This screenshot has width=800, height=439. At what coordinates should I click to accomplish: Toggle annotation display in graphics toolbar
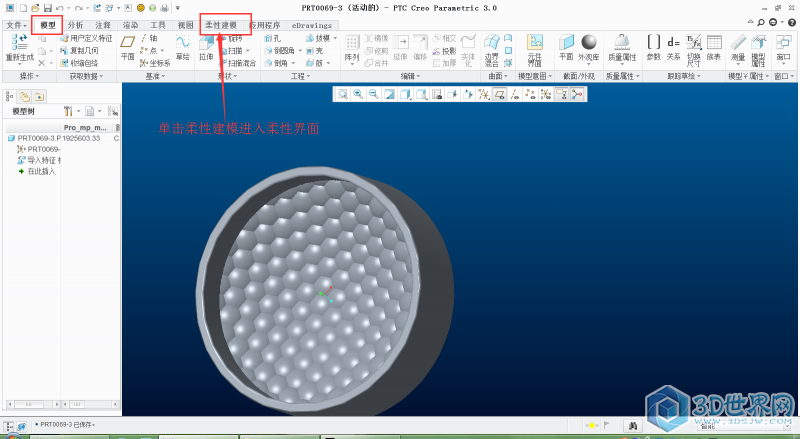[x=561, y=94]
